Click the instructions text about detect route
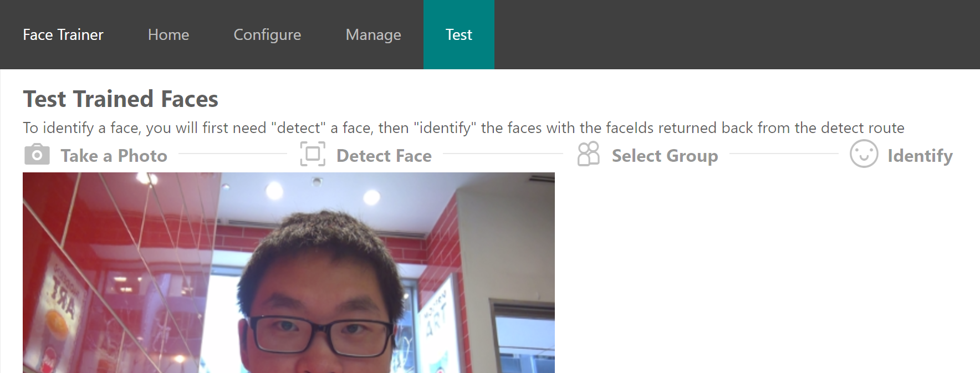Screen dimensions: 980x373 (x=463, y=128)
